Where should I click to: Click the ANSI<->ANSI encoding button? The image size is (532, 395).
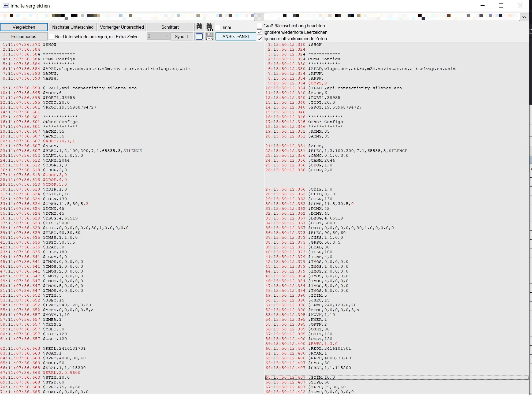pyautogui.click(x=236, y=36)
